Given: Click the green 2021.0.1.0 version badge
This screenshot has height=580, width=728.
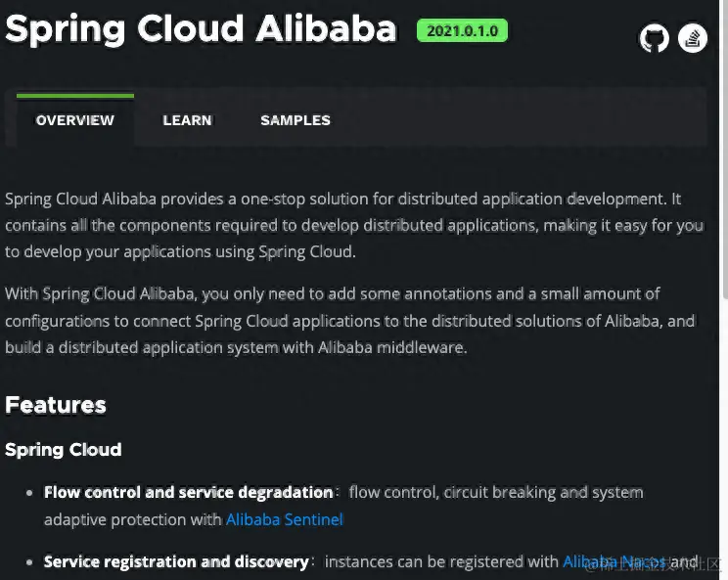Looking at the screenshot, I should coord(462,30).
